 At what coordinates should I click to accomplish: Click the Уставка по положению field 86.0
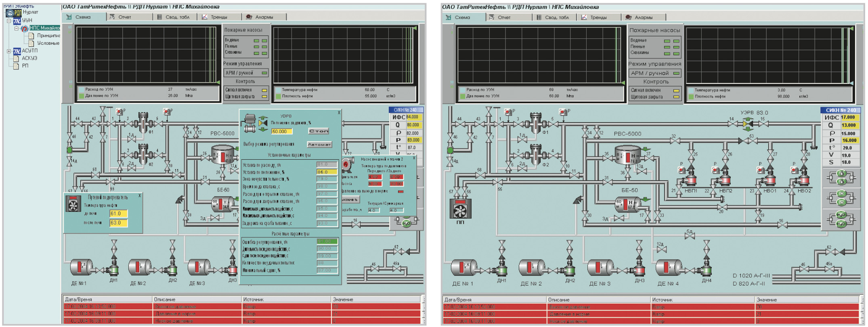[327, 172]
